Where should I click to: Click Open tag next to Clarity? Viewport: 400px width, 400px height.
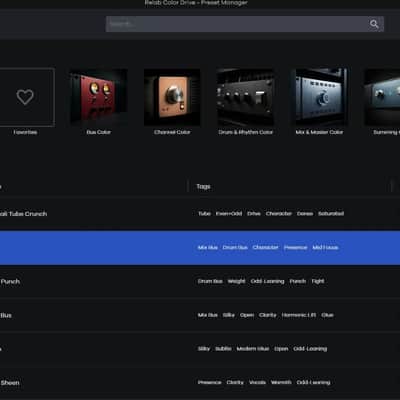[247, 315]
